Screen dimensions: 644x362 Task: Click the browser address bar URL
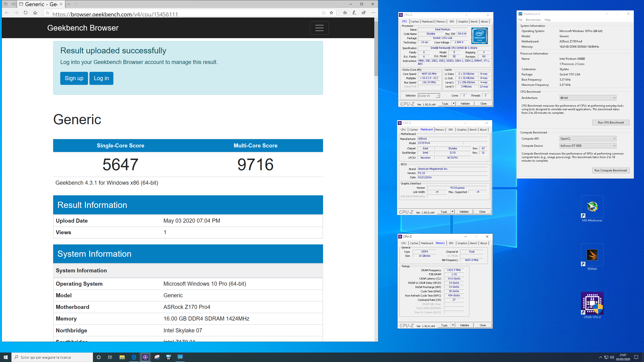[x=115, y=14]
